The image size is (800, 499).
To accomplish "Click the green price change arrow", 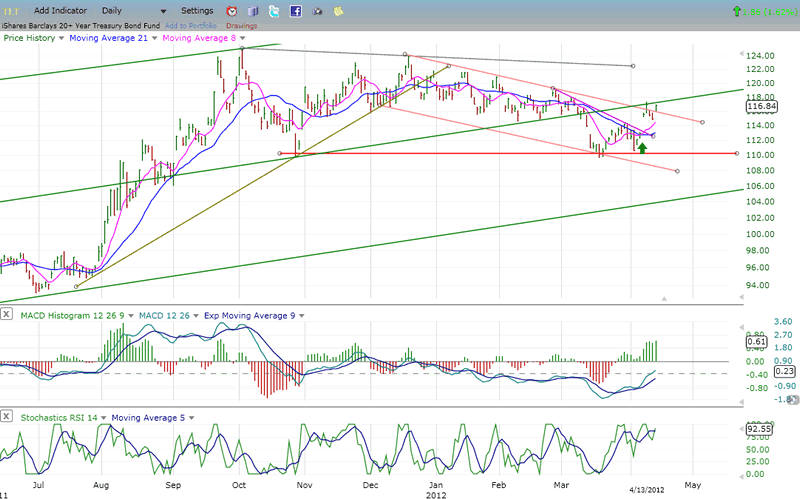I will (737, 11).
